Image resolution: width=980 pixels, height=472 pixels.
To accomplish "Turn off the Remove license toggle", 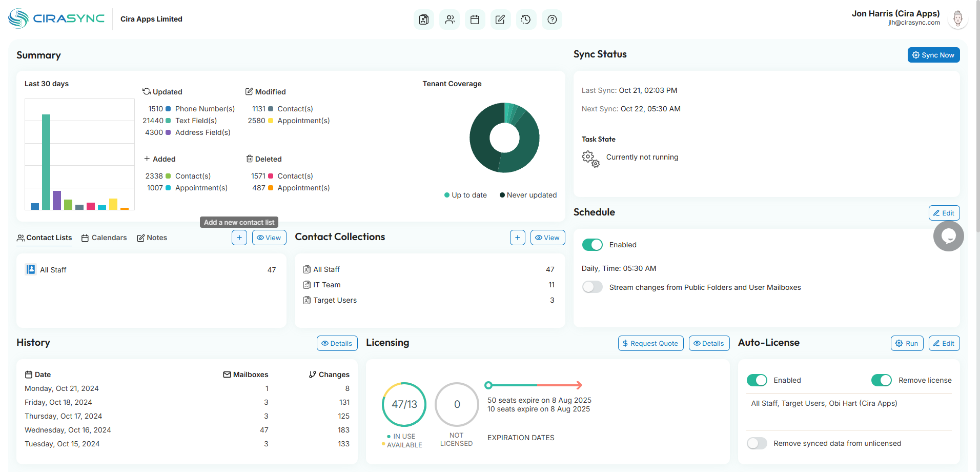I will 881,380.
